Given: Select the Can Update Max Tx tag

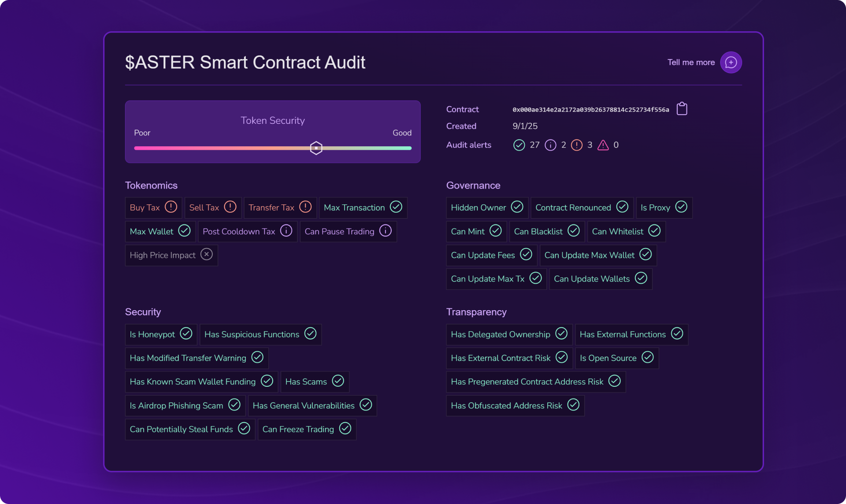Looking at the screenshot, I should [496, 279].
